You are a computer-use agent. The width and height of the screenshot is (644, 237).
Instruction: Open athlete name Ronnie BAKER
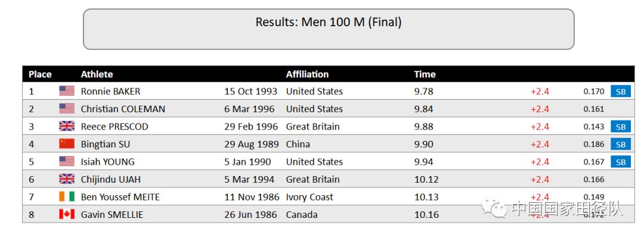click(x=110, y=91)
